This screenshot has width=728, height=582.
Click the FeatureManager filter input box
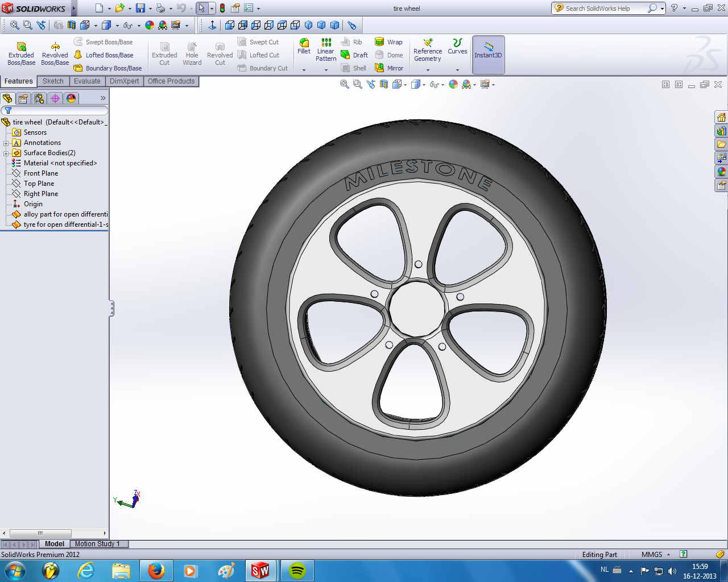(55, 110)
